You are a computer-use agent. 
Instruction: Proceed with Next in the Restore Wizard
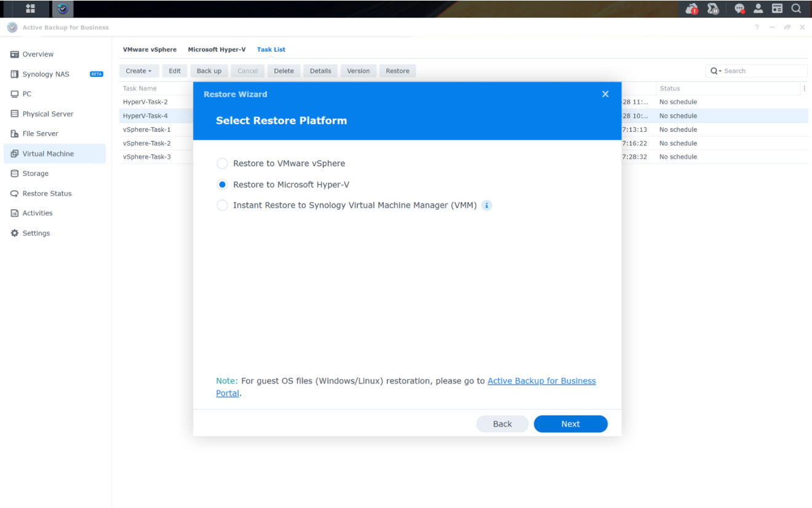tap(570, 424)
